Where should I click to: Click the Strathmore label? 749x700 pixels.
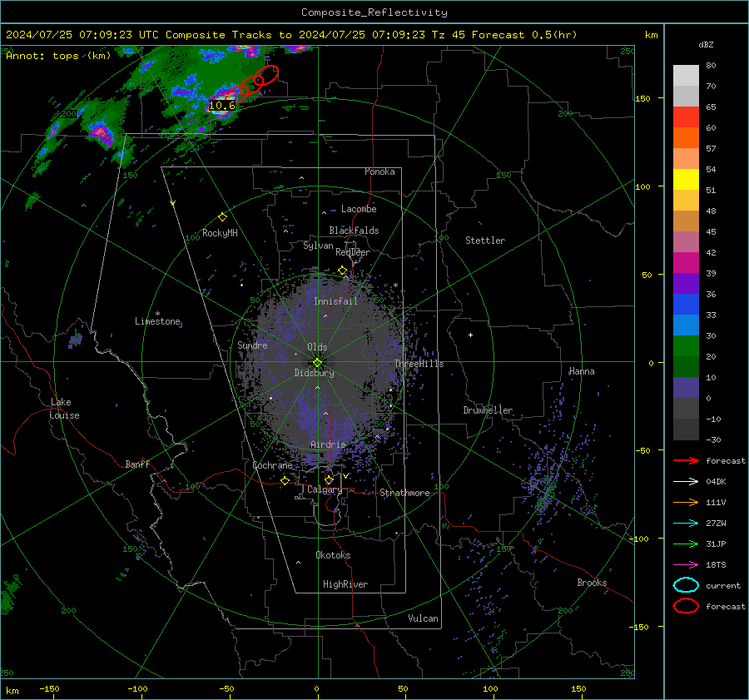coord(404,493)
